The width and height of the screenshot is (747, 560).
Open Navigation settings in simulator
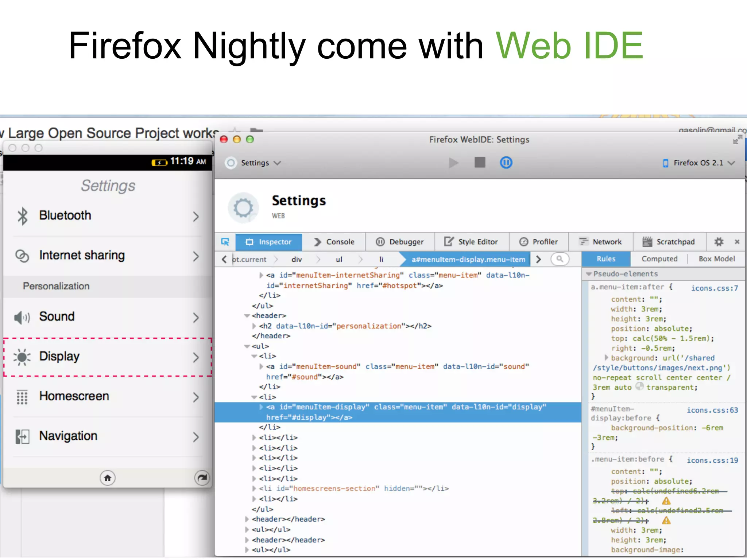(x=108, y=436)
